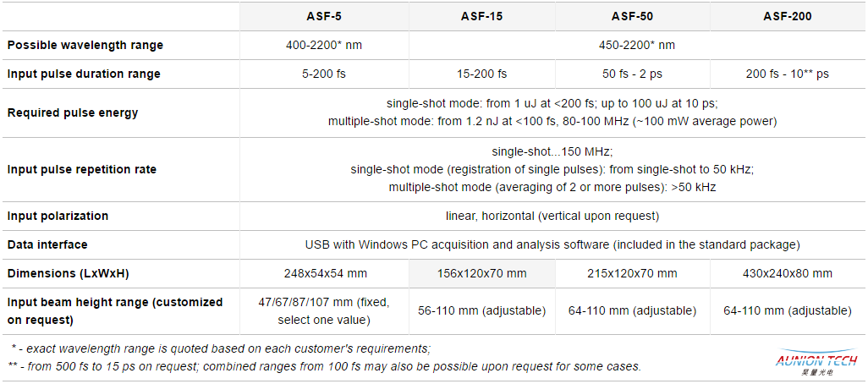Viewport: 868px width, 384px height.
Task: Click the Data interface row label
Action: (47, 244)
